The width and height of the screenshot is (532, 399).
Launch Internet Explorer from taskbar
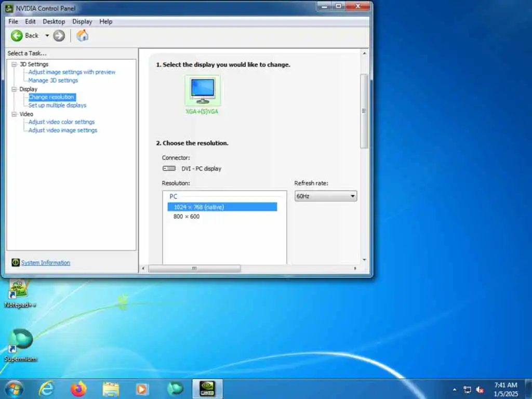click(46, 389)
